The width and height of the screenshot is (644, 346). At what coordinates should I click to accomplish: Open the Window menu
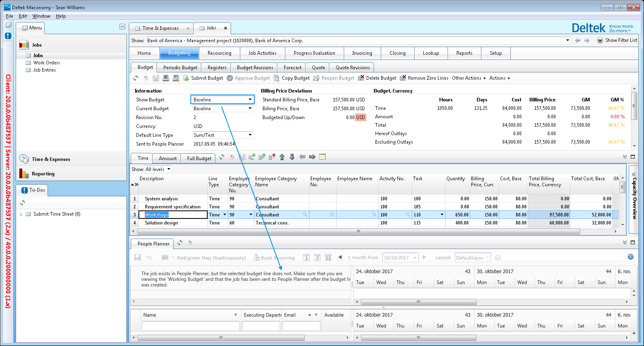pyautogui.click(x=41, y=16)
